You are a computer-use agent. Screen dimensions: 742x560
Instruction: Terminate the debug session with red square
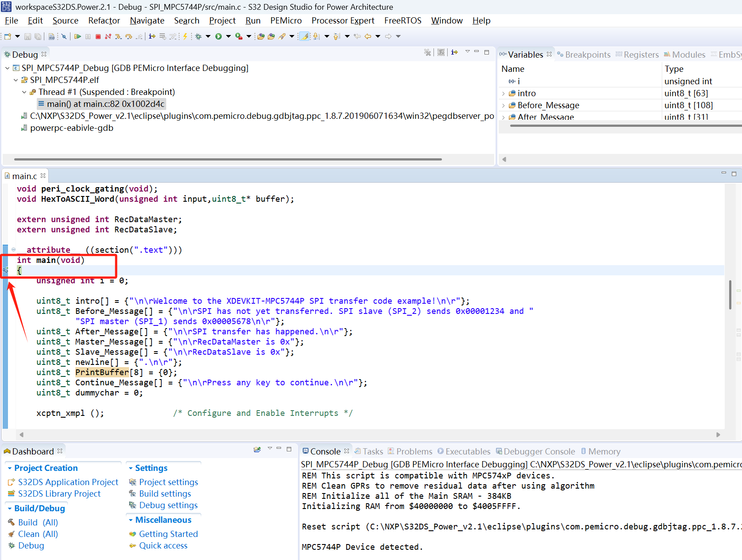pyautogui.click(x=98, y=36)
